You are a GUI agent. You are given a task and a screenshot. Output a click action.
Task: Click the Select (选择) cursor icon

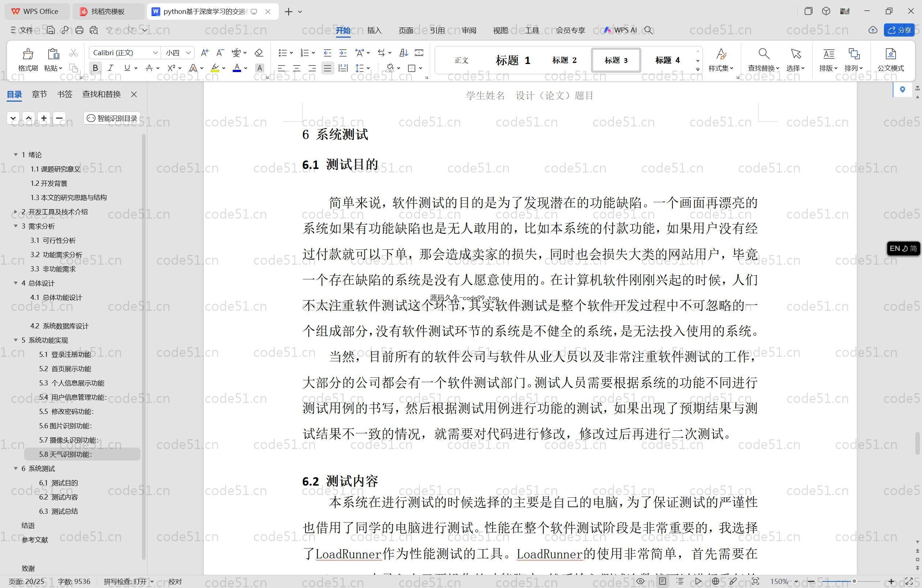click(x=796, y=54)
